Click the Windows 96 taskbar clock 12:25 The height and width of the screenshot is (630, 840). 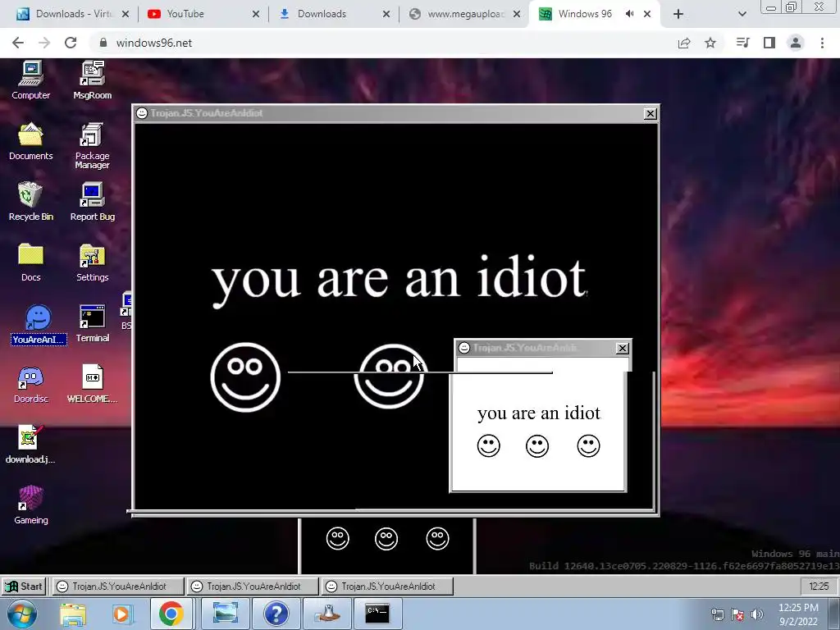click(x=819, y=587)
